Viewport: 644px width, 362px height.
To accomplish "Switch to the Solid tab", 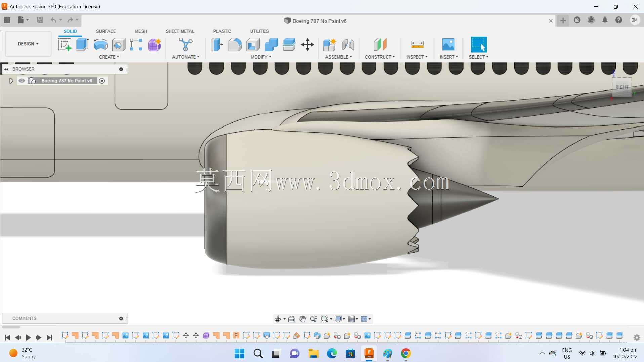I will click(70, 31).
